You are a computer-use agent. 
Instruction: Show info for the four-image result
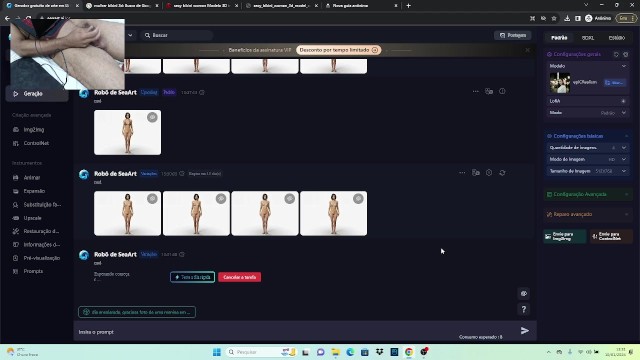pos(489,173)
